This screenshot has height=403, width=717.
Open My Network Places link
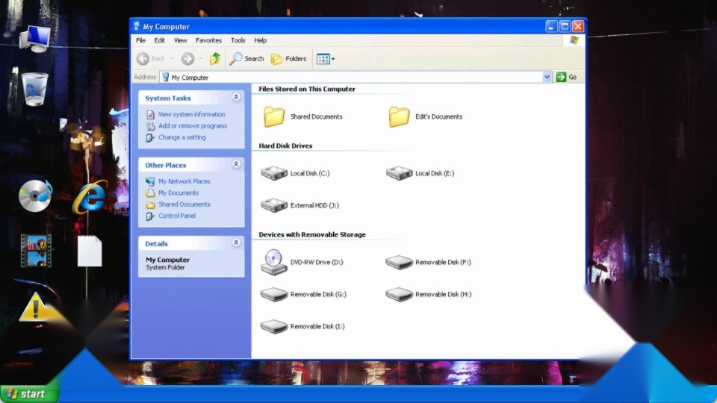(184, 181)
